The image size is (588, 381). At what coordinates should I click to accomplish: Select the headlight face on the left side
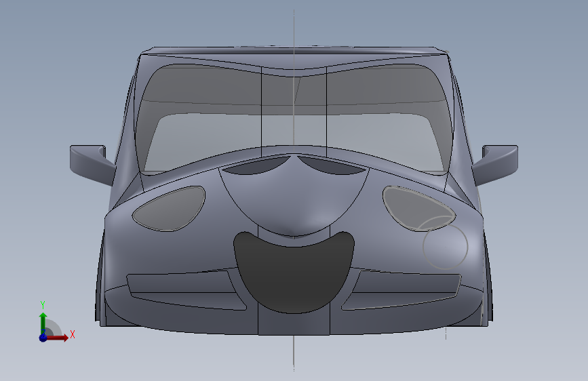[x=169, y=209]
